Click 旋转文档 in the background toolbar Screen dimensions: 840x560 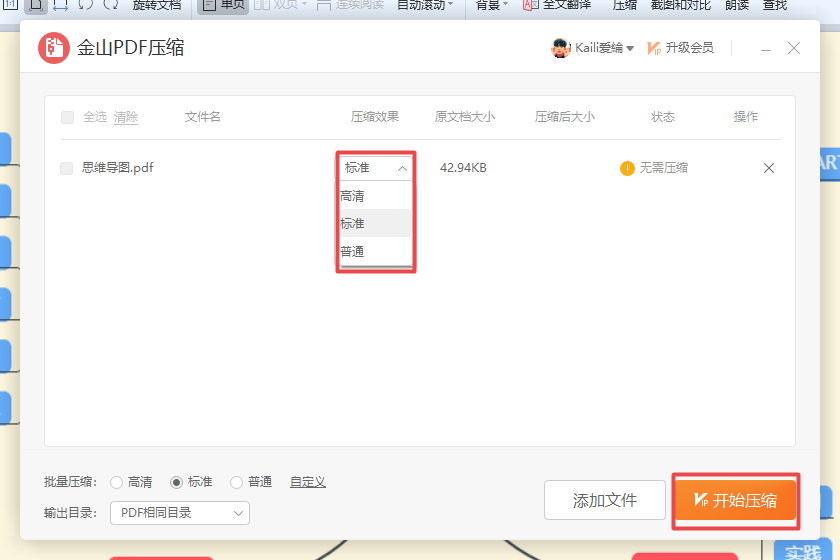click(x=157, y=5)
